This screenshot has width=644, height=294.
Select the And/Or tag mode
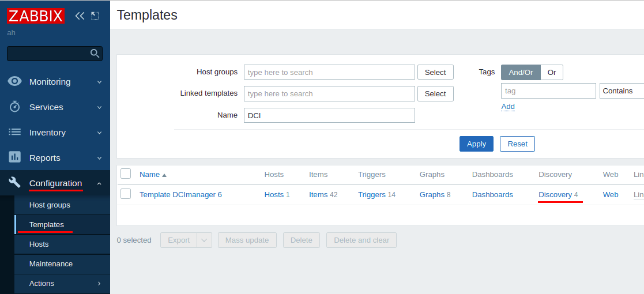click(x=521, y=72)
